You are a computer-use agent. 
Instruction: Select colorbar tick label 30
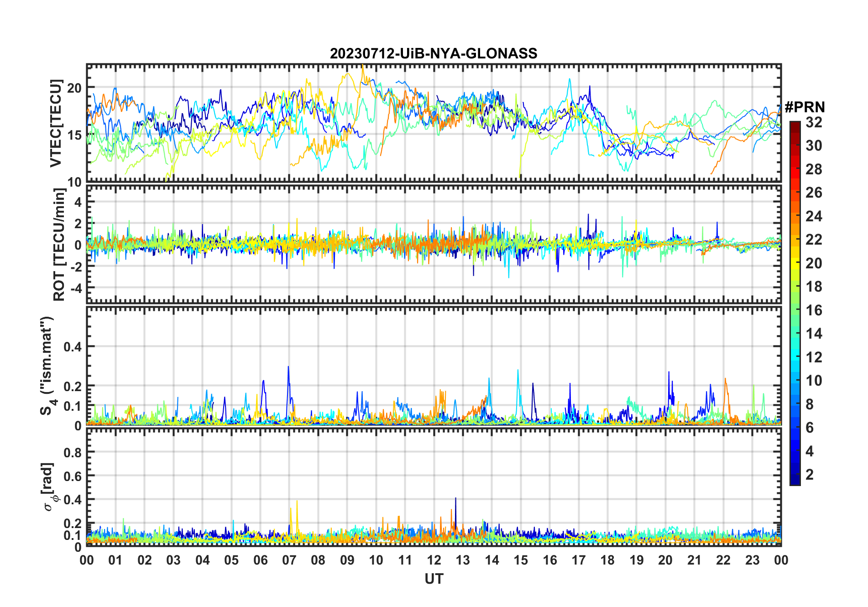814,146
